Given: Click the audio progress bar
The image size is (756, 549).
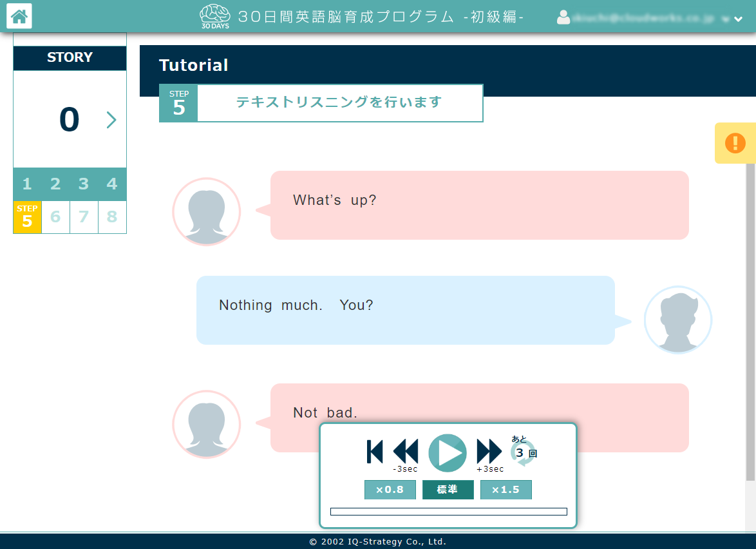Looking at the screenshot, I should pos(448,511).
